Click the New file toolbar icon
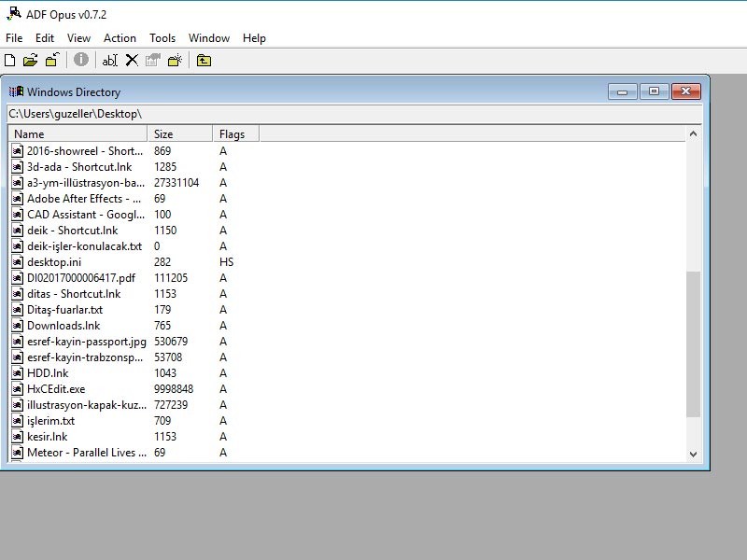Screen dimensions: 747x560 tap(10, 61)
